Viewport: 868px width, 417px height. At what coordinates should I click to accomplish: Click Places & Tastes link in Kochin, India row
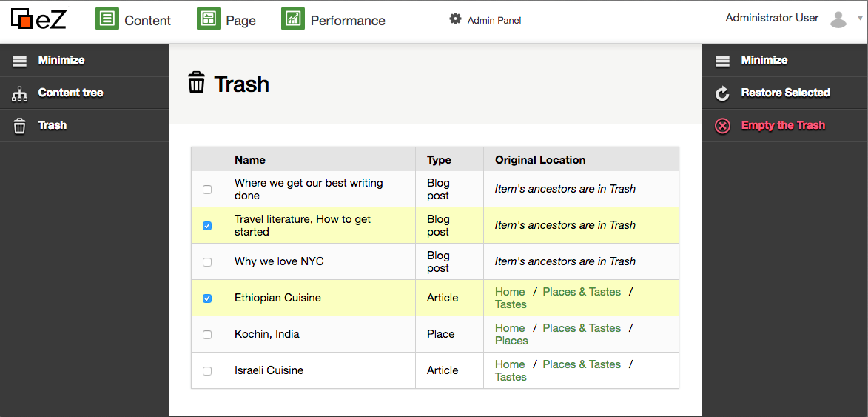point(582,328)
